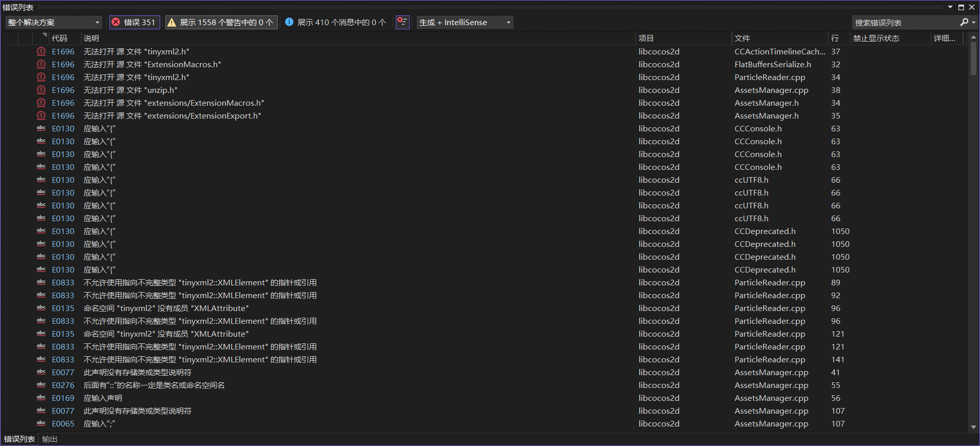Screen dimensions: 980x446
Task: Focus the search error list field
Action: 905,23
